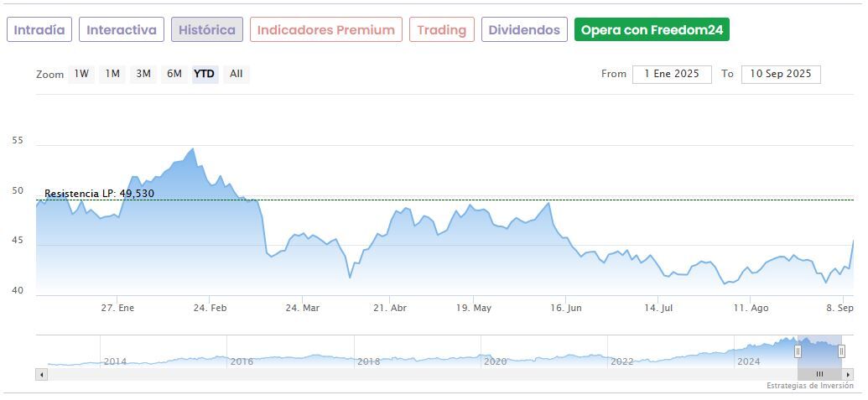Click the From date input field
868x400 pixels.
[672, 74]
